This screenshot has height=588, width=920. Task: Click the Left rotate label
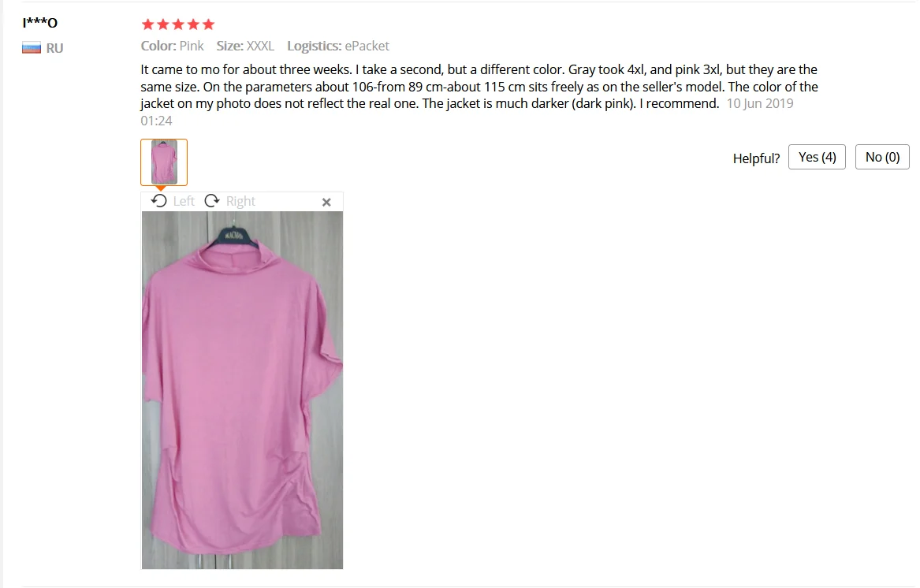click(x=184, y=201)
